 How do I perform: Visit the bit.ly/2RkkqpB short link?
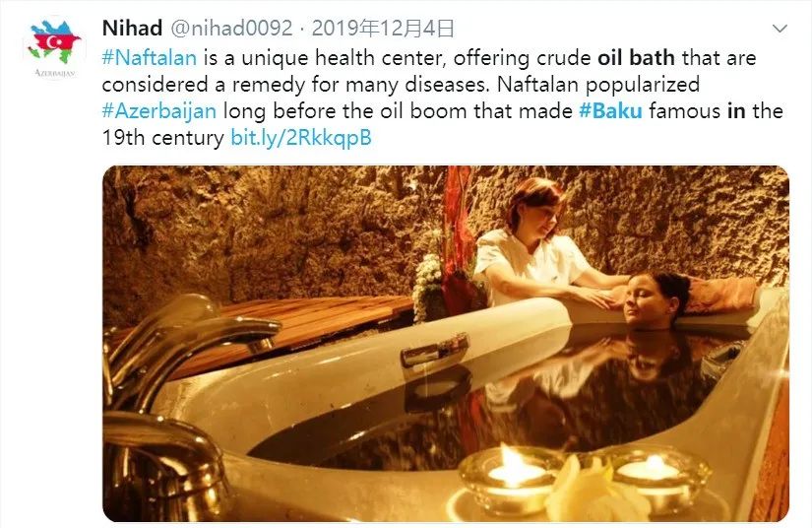coord(301,138)
